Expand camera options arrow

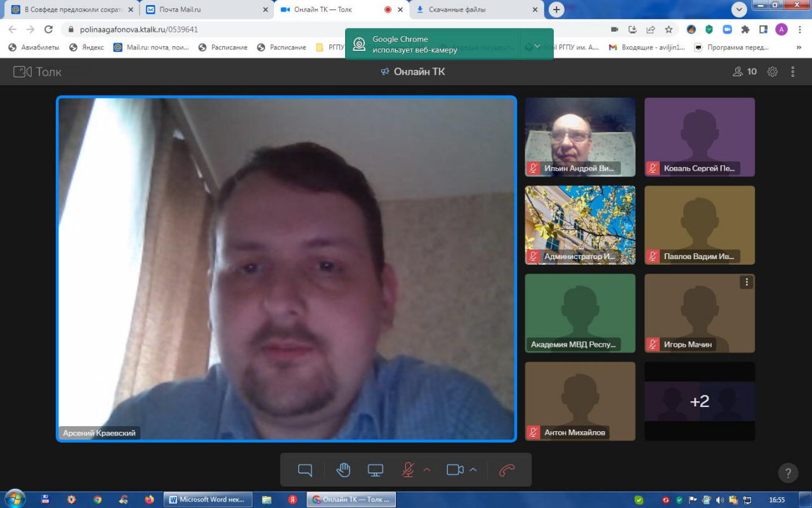click(473, 470)
